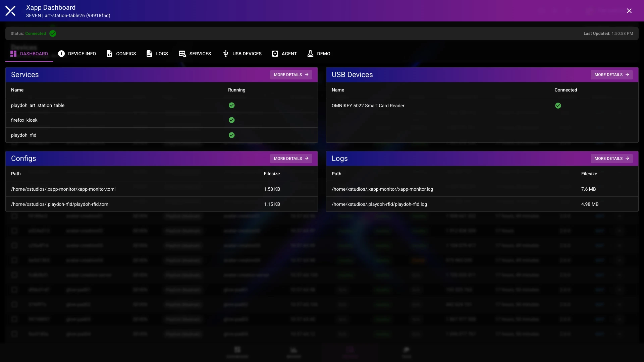Open the Demo tab
The image size is (644, 362).
tap(319, 54)
